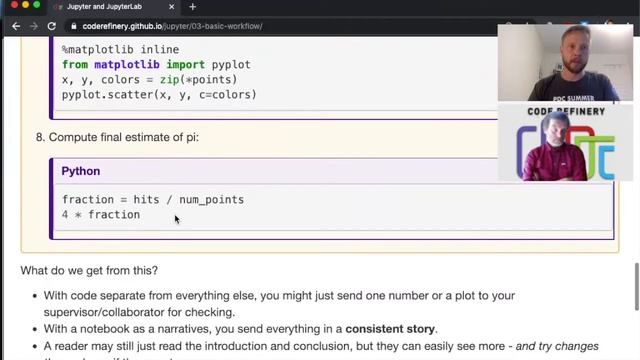Click the line 'fraction = hits / num_points'
The image size is (640, 360).
point(153,200)
